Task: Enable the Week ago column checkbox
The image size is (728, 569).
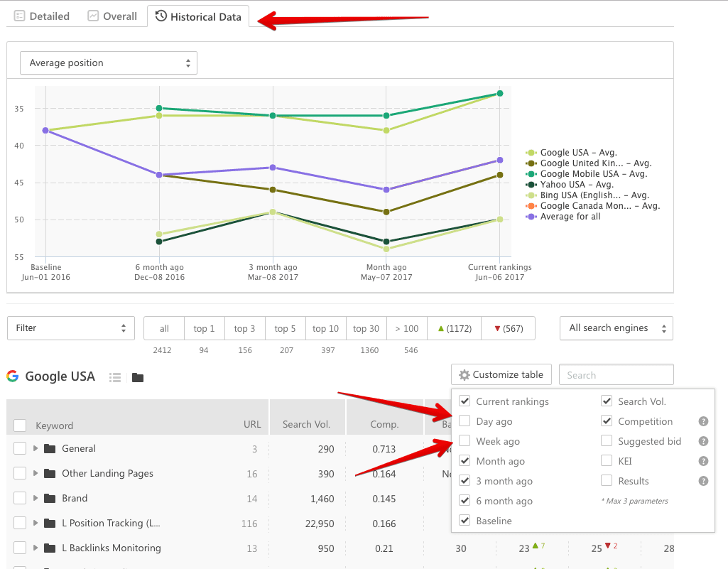Action: click(464, 441)
